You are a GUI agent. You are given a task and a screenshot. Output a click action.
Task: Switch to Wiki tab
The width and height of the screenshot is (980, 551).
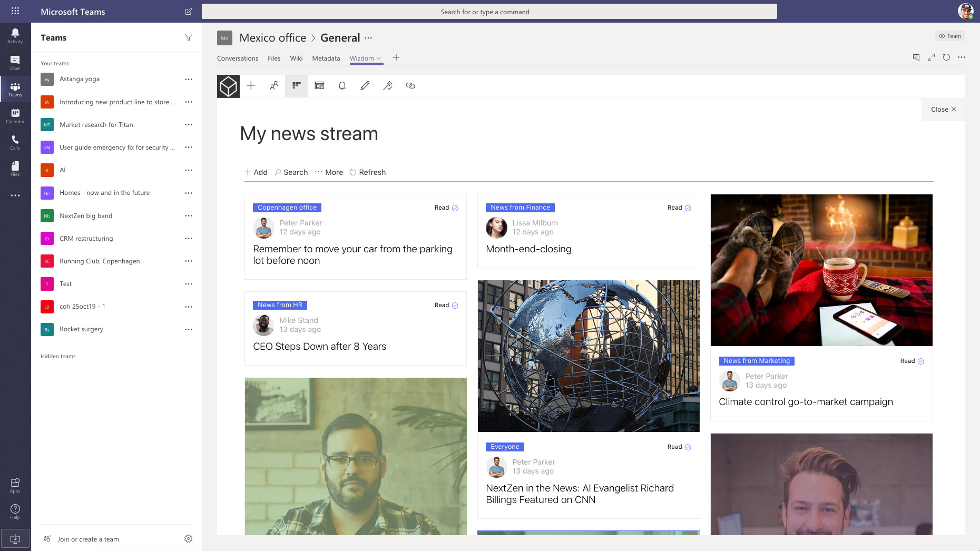tap(296, 58)
